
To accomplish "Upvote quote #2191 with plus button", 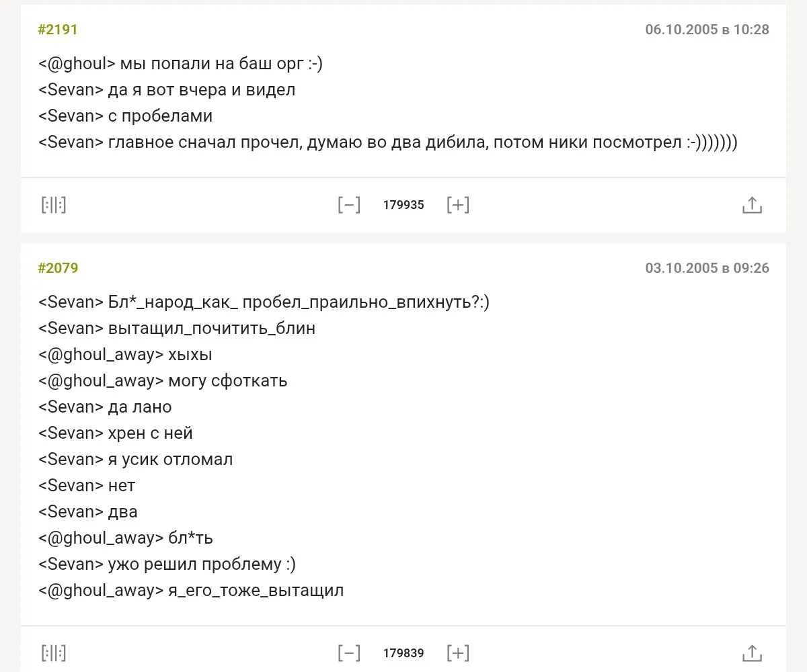I will click(x=458, y=205).
